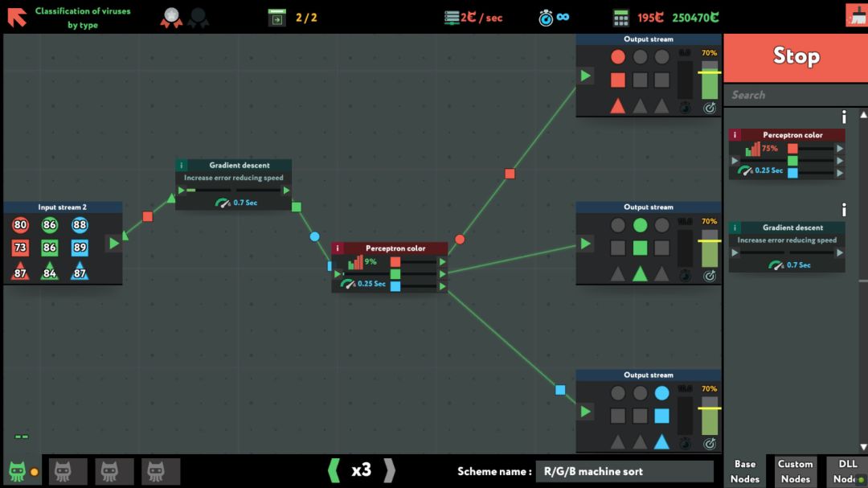Open Gradient descent node info icon on canvas

coord(181,165)
